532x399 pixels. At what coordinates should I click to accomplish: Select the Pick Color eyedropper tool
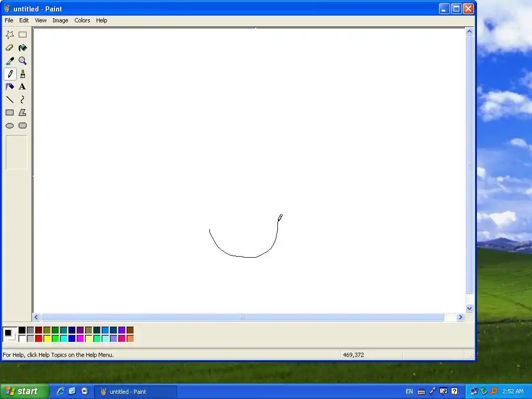coord(10,61)
